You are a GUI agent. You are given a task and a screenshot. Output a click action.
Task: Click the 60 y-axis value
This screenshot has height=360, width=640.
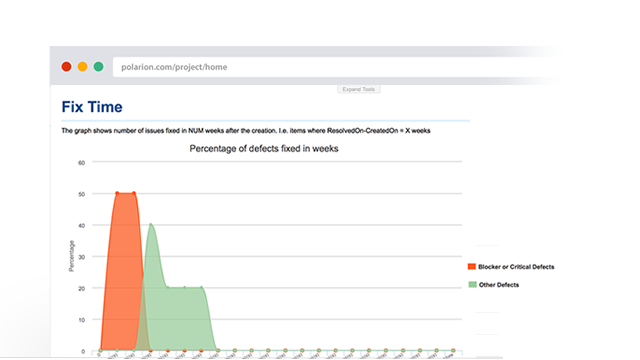pyautogui.click(x=82, y=163)
